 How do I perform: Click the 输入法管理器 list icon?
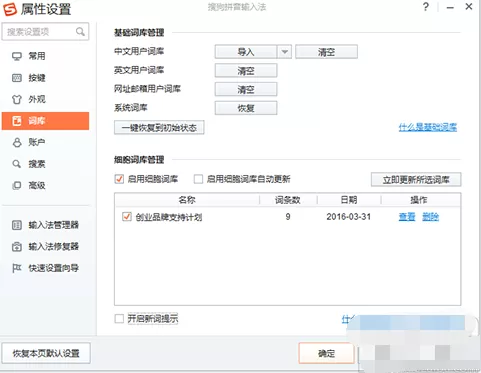(x=17, y=225)
